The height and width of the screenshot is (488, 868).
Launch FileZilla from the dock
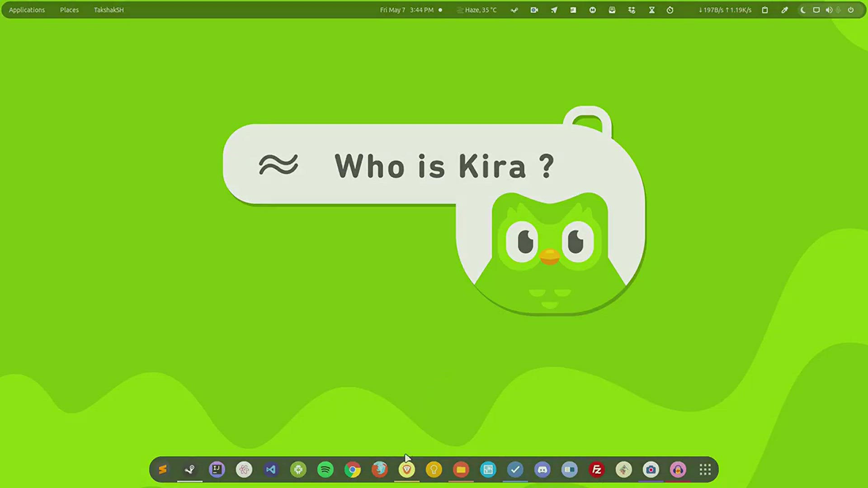(597, 470)
